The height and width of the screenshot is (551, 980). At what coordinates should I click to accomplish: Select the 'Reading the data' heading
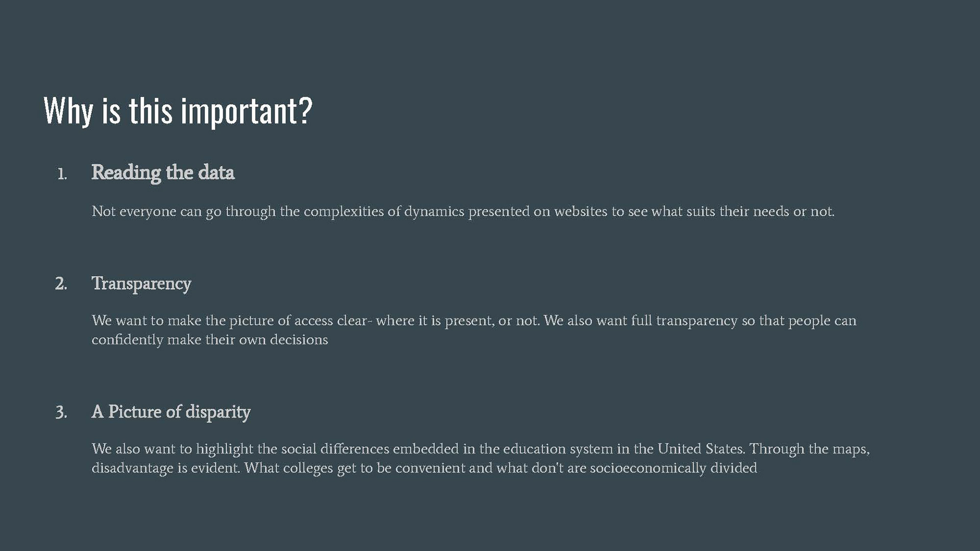click(163, 173)
